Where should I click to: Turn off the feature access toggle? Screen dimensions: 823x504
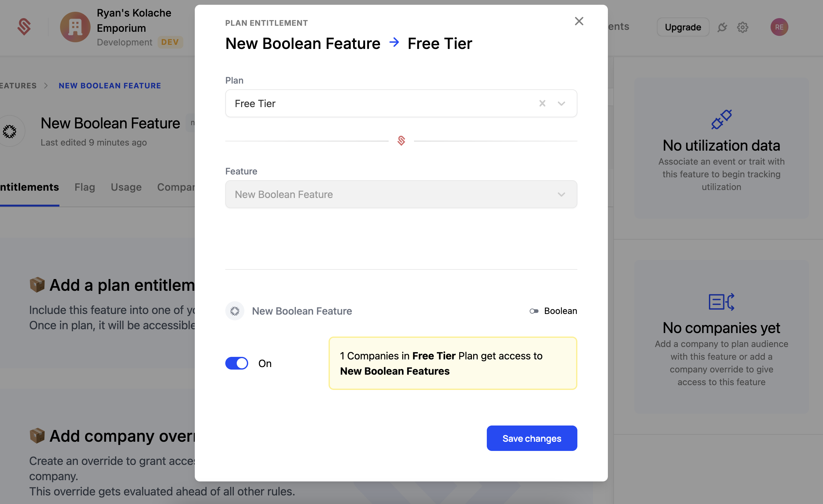[x=236, y=363]
